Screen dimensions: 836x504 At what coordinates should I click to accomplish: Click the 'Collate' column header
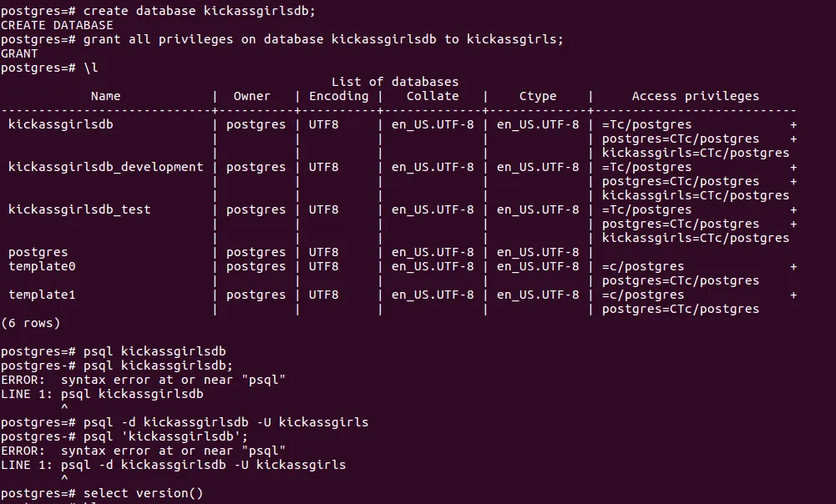tap(433, 96)
